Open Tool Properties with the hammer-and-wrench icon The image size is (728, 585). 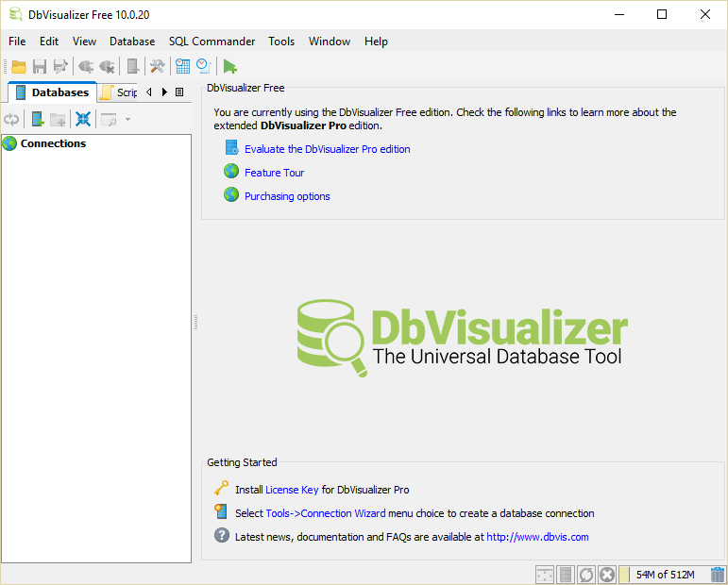click(x=158, y=67)
